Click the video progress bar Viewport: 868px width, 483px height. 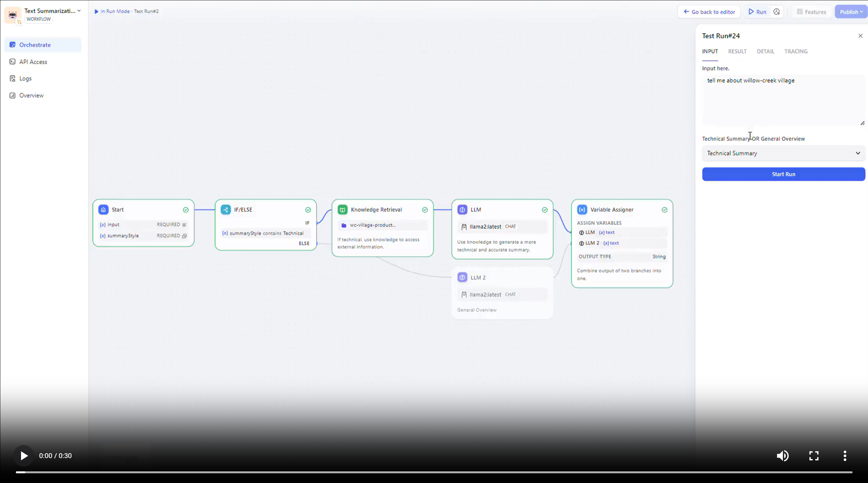pyautogui.click(x=434, y=472)
